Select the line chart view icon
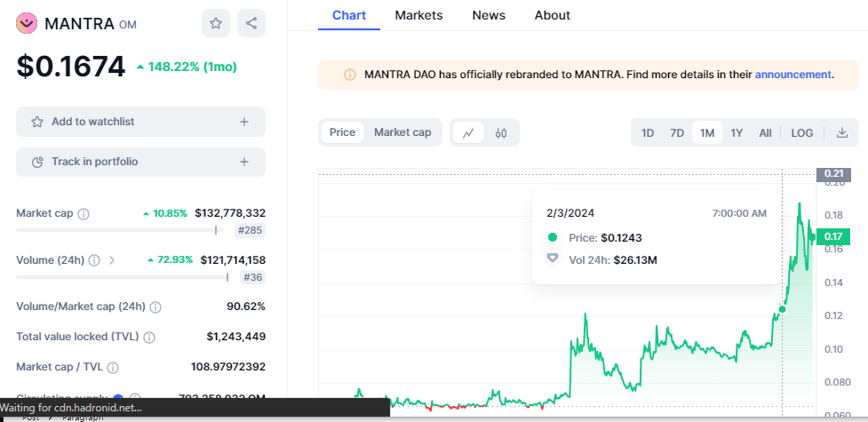Image resolution: width=868 pixels, height=422 pixels. 468,133
